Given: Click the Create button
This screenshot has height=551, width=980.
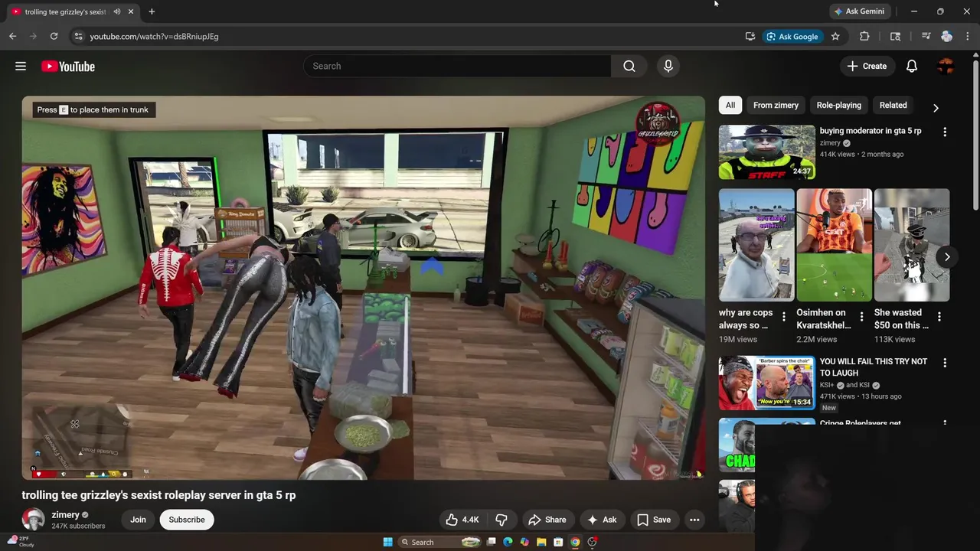Looking at the screenshot, I should tap(867, 67).
